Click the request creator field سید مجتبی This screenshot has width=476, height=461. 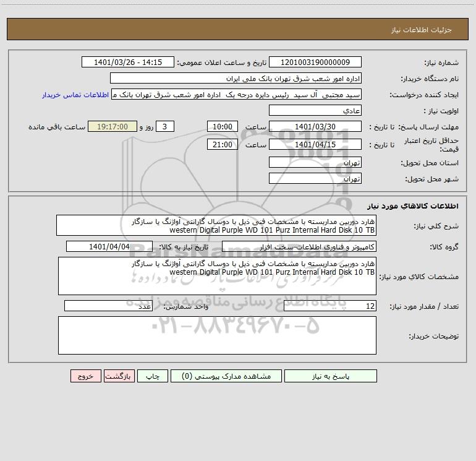[x=237, y=95]
